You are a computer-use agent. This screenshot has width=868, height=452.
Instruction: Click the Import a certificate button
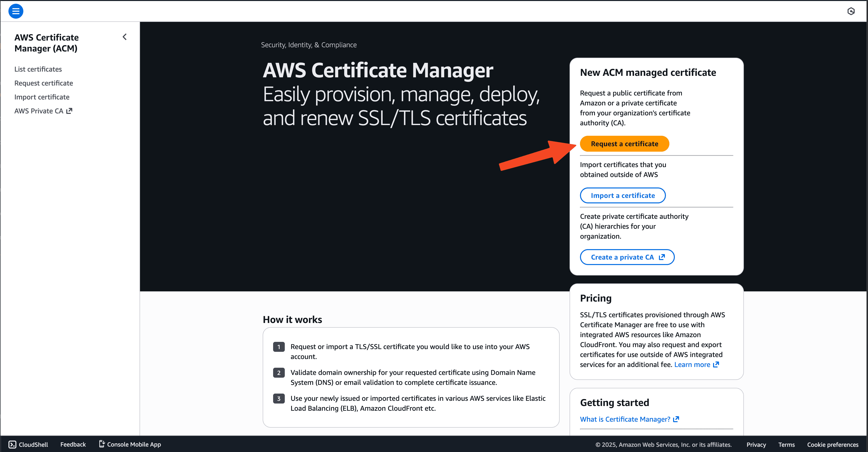click(622, 195)
